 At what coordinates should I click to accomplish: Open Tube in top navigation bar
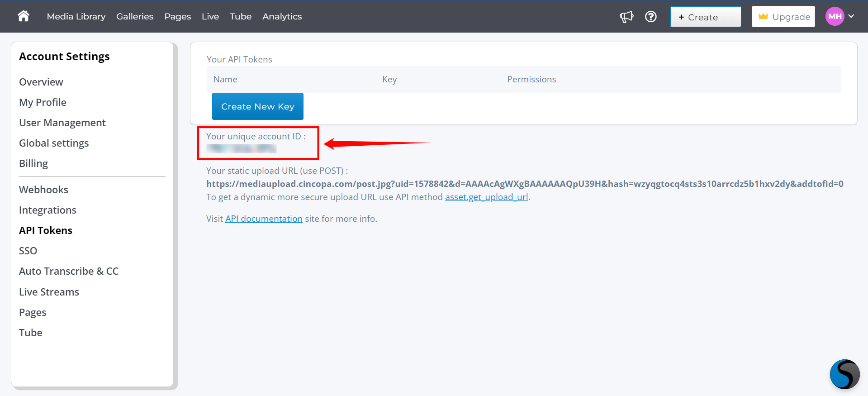(241, 16)
